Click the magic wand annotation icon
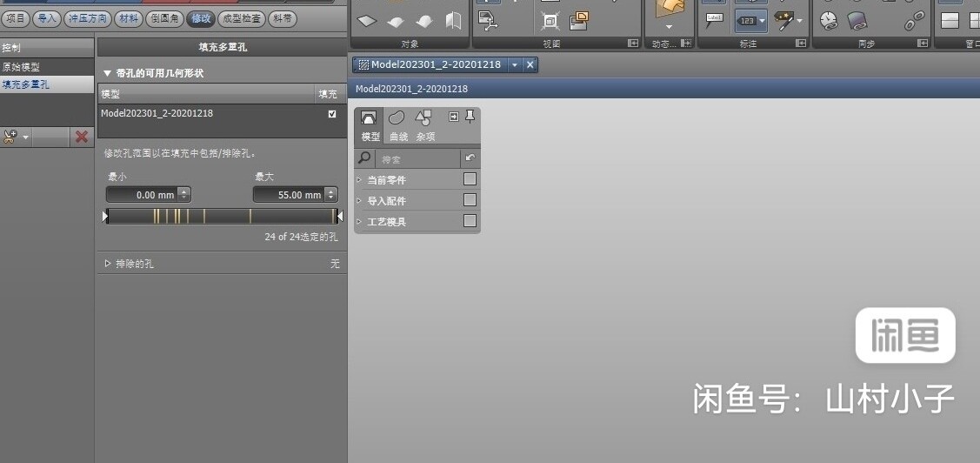The height and width of the screenshot is (463, 980). click(x=783, y=20)
